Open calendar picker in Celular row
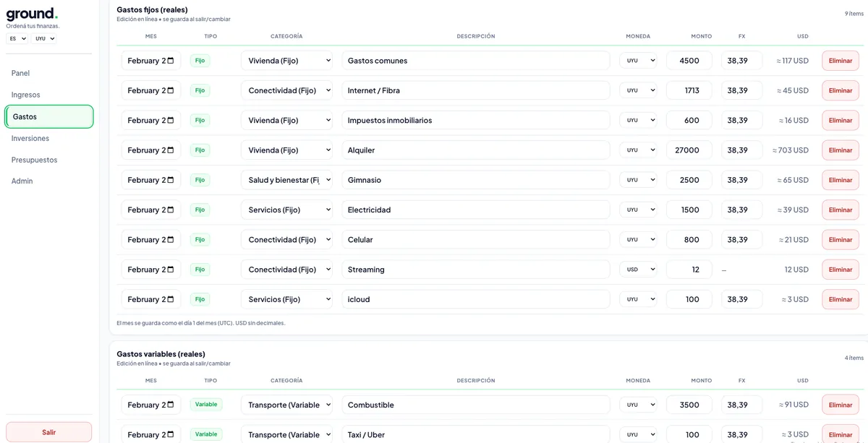Viewport: 868px width, 443px height. coord(171,239)
